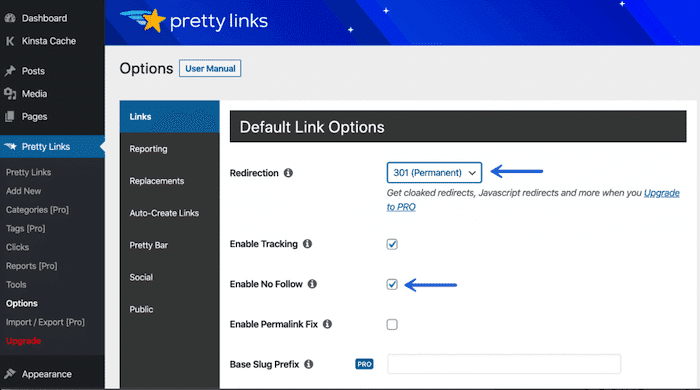Click the info icon beside Base Slug Prefix

coord(308,364)
